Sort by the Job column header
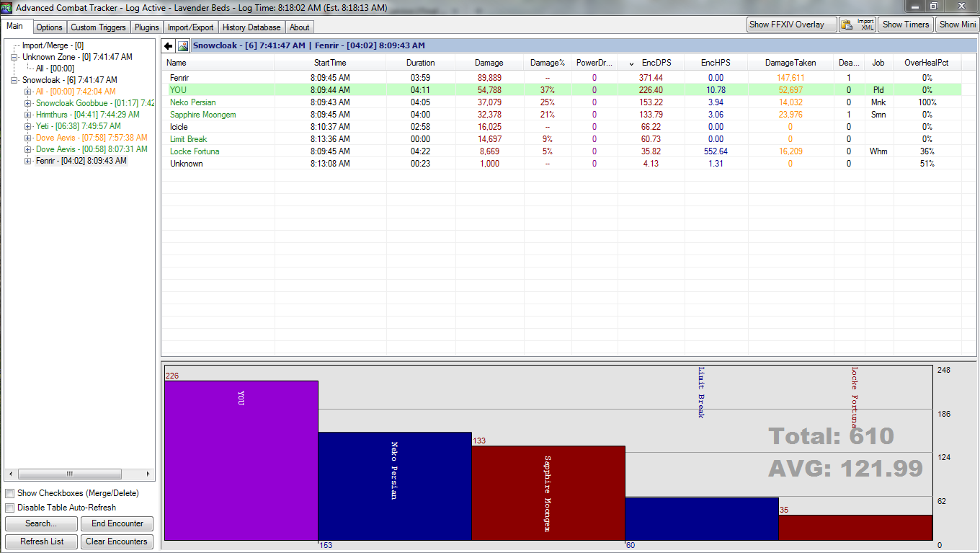 click(x=878, y=63)
